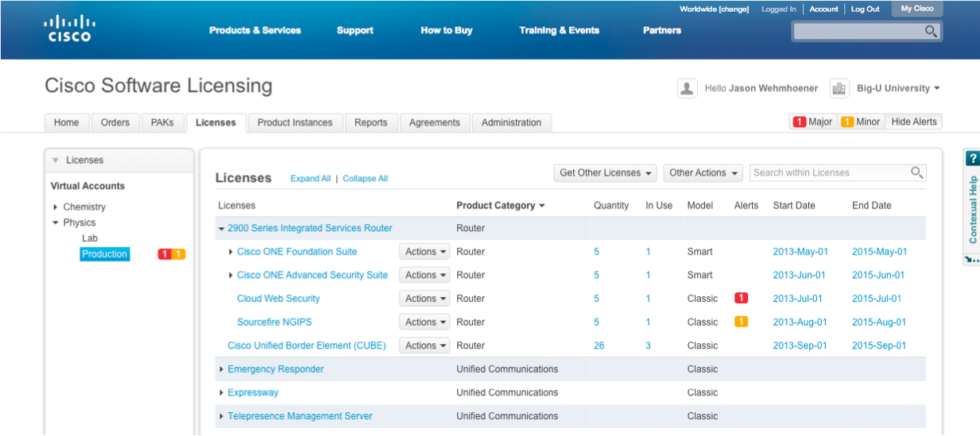Image resolution: width=980 pixels, height=436 pixels.
Task: Switch to the PAKs tab
Action: click(162, 122)
